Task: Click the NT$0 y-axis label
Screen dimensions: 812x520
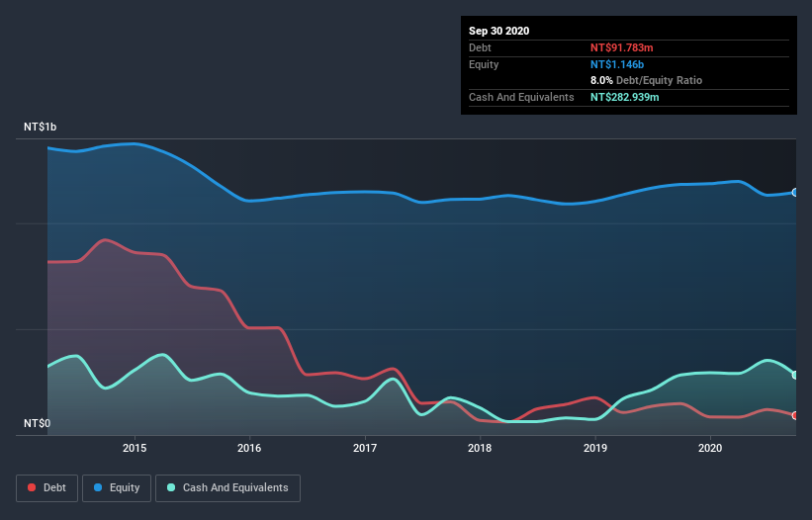Action: click(x=38, y=423)
